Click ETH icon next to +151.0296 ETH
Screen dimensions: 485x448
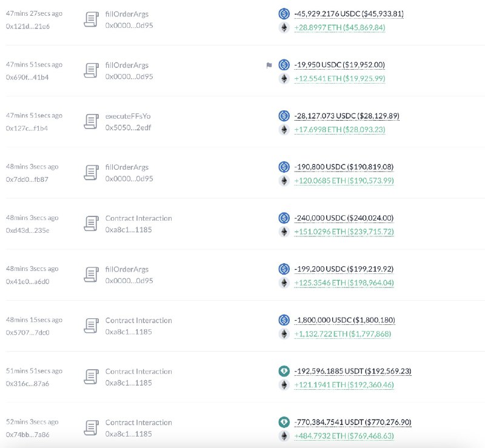click(x=284, y=232)
